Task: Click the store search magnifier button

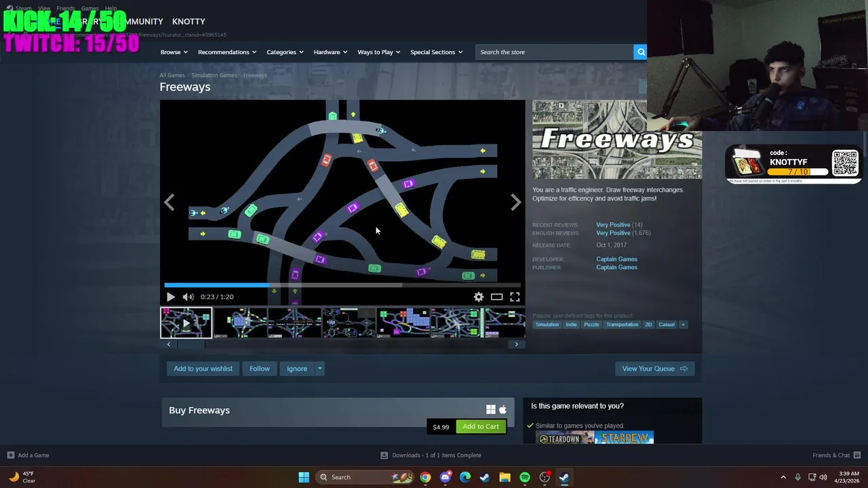Action: point(640,52)
